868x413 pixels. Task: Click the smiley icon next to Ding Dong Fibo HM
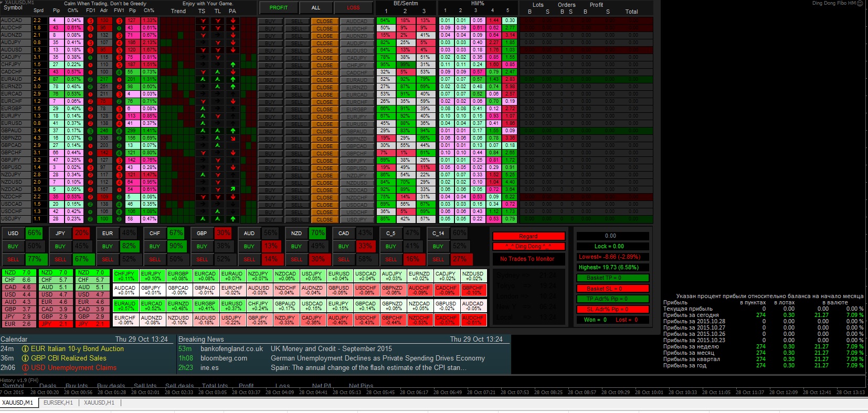coord(860,3)
